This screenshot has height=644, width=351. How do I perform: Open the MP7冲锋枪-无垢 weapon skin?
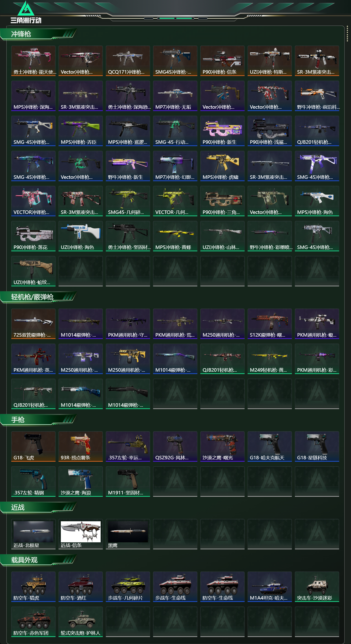(175, 96)
